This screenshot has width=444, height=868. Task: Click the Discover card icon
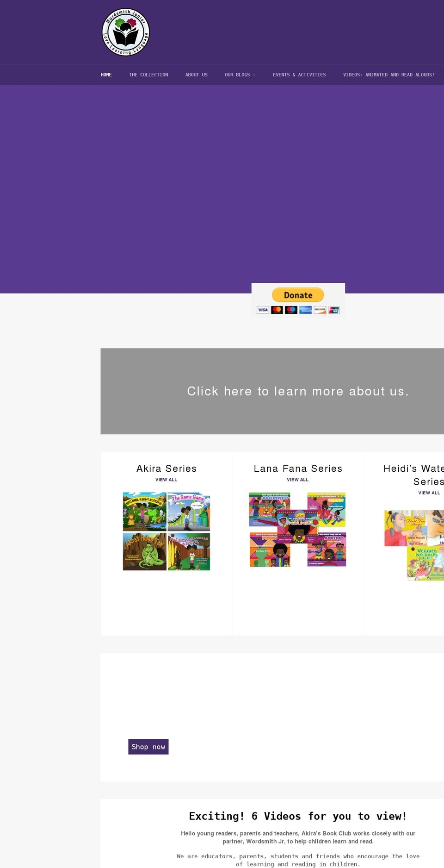pos(320,310)
